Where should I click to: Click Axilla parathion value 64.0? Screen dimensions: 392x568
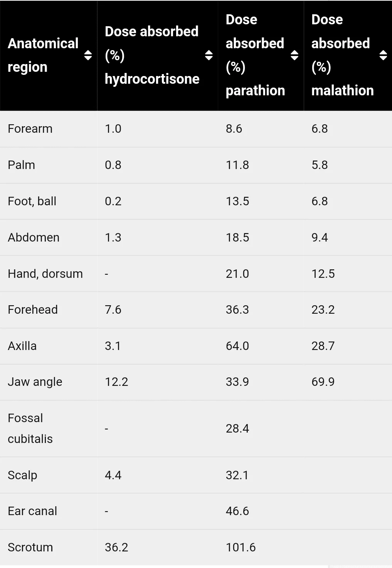point(237,346)
